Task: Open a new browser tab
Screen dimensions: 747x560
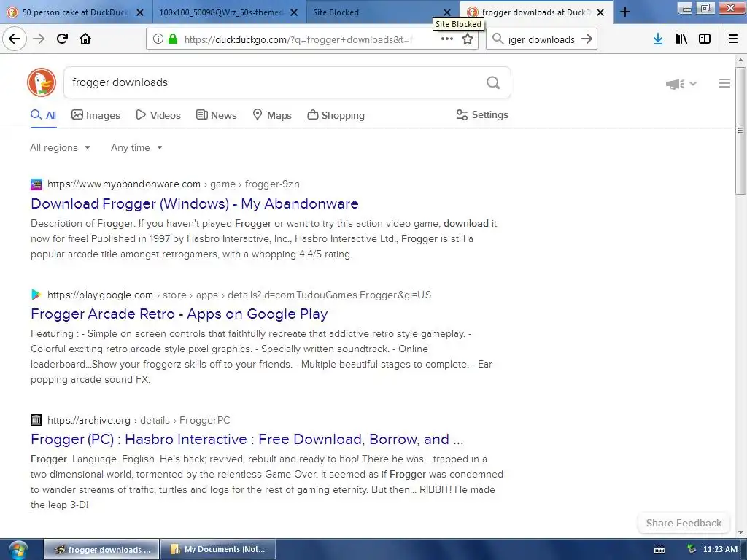Action: coord(625,12)
